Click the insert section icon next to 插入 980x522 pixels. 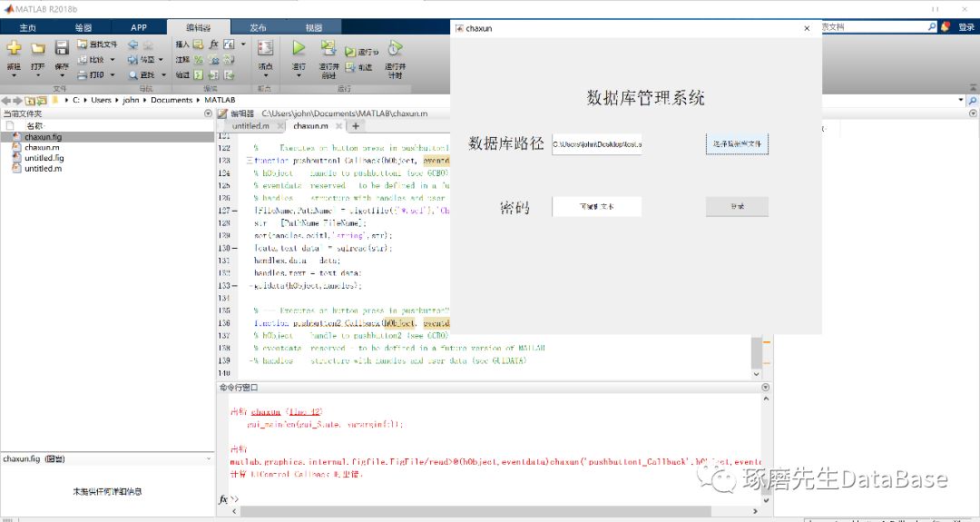tap(198, 44)
